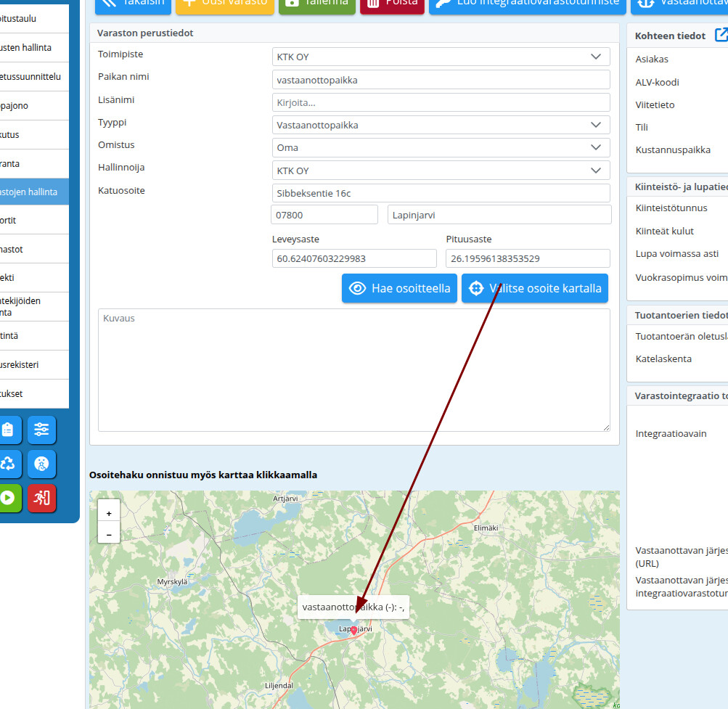Open Kohteen tiedot external link icon
Viewport: 728px width, 709px height.
coord(721,35)
